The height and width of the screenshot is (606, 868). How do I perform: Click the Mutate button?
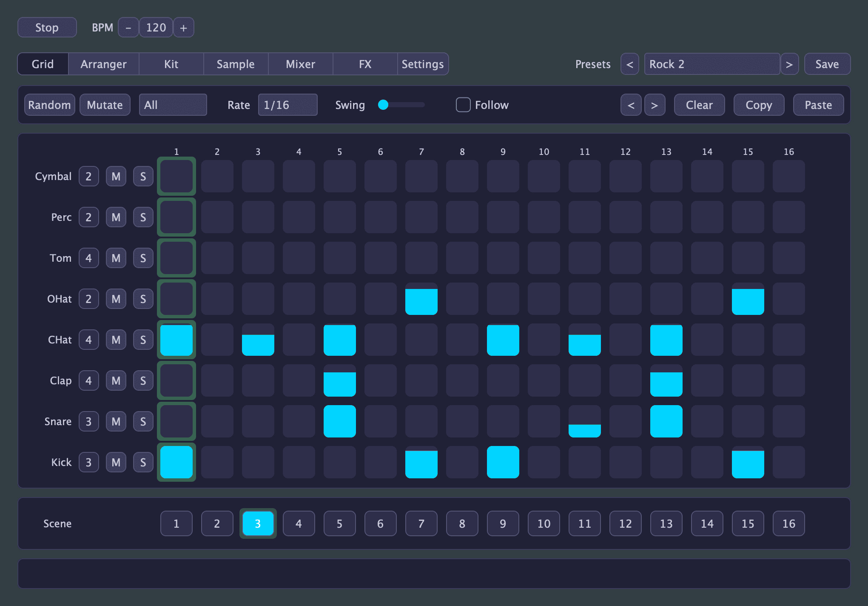(x=105, y=105)
